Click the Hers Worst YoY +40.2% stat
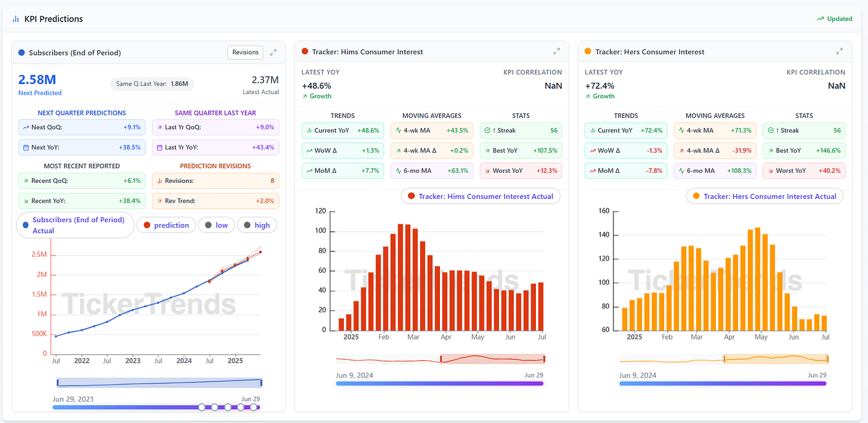This screenshot has height=423, width=868. [804, 171]
